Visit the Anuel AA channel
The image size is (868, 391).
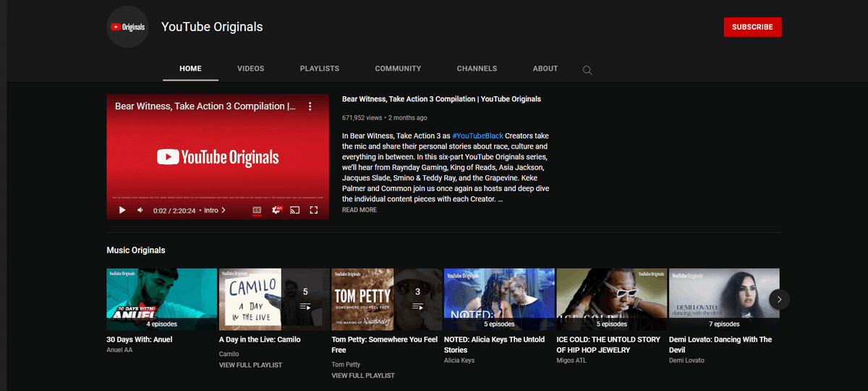[120, 350]
